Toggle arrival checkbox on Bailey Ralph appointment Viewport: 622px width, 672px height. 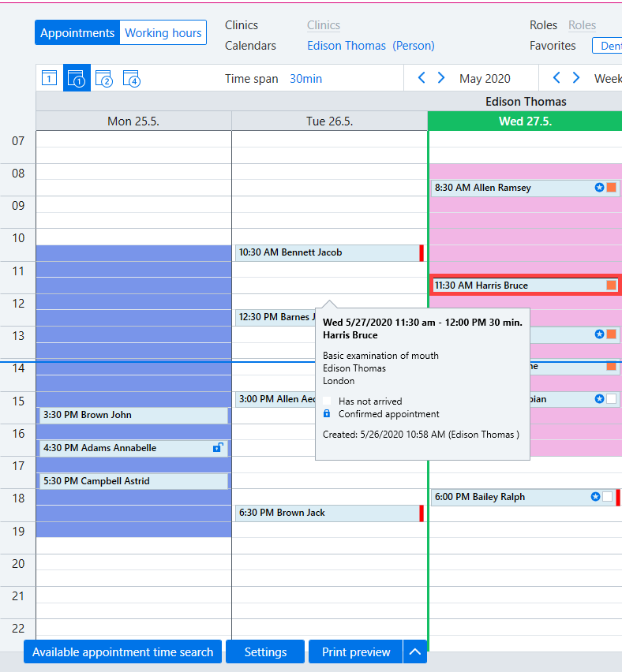pos(608,497)
